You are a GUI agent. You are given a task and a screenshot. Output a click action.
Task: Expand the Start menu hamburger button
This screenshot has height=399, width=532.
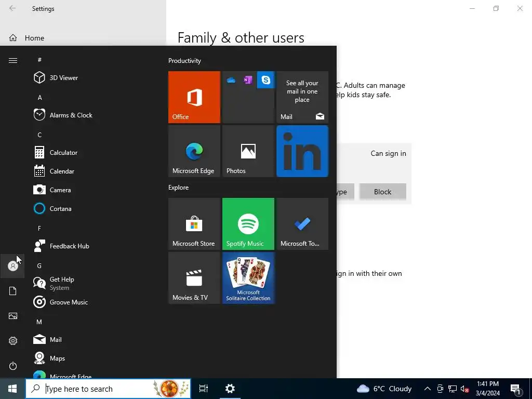13,60
